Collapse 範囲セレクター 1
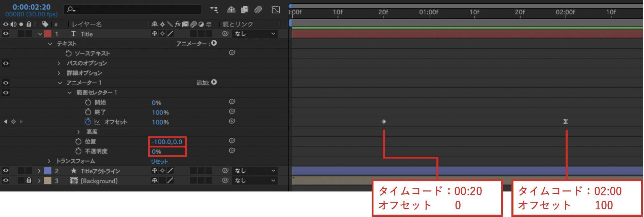This screenshot has width=644, height=217. coord(70,92)
